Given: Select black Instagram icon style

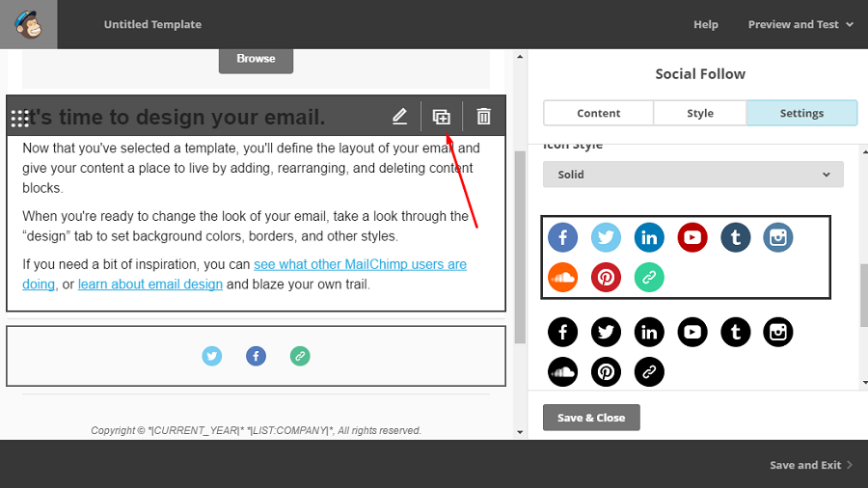Looking at the screenshot, I should (x=777, y=332).
